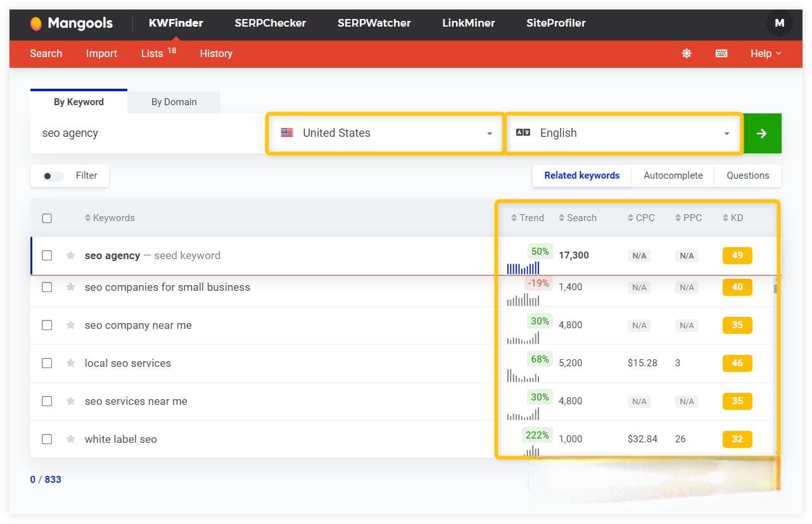Click the KD badge 46 for local seo services
The height and width of the screenshot is (524, 812).
[737, 363]
